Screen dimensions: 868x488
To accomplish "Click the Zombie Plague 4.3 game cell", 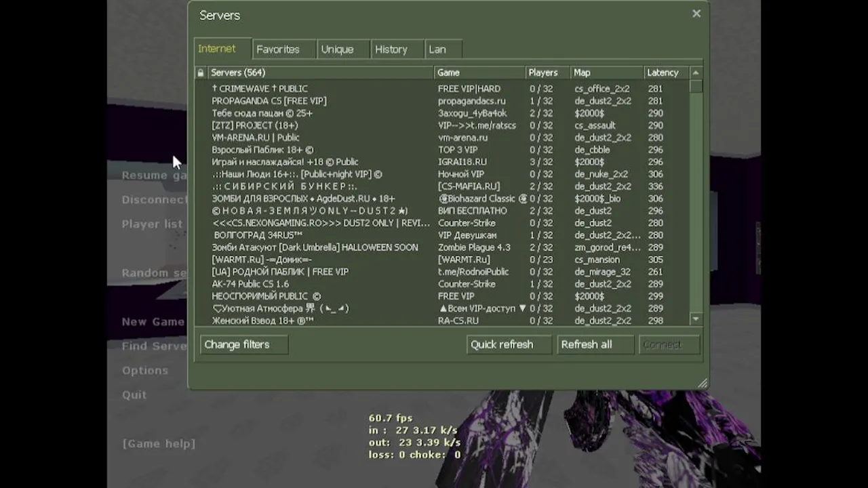I will [x=474, y=247].
